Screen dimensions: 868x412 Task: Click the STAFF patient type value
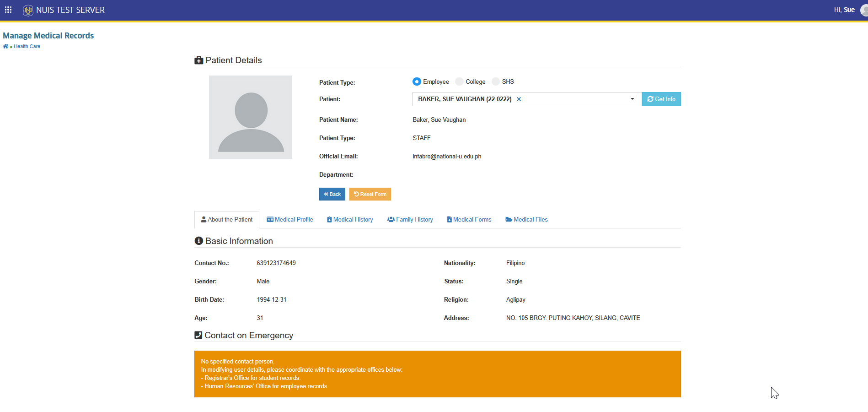point(422,138)
